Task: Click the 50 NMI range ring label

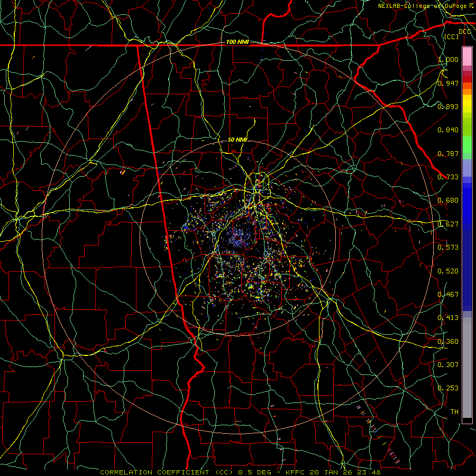Action: click(x=237, y=140)
